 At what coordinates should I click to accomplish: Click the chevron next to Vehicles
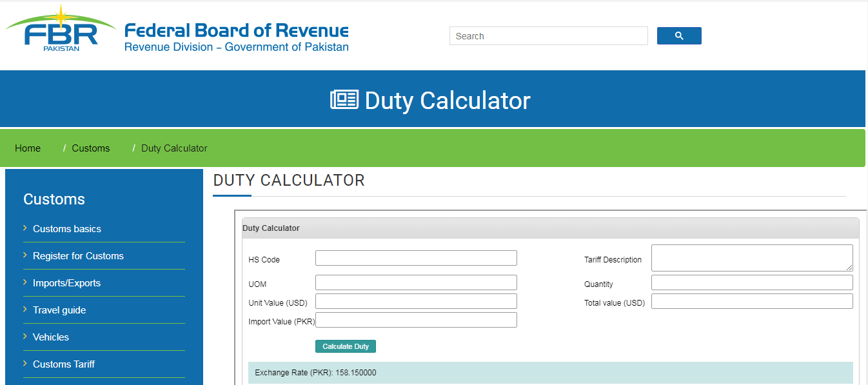[x=25, y=337]
